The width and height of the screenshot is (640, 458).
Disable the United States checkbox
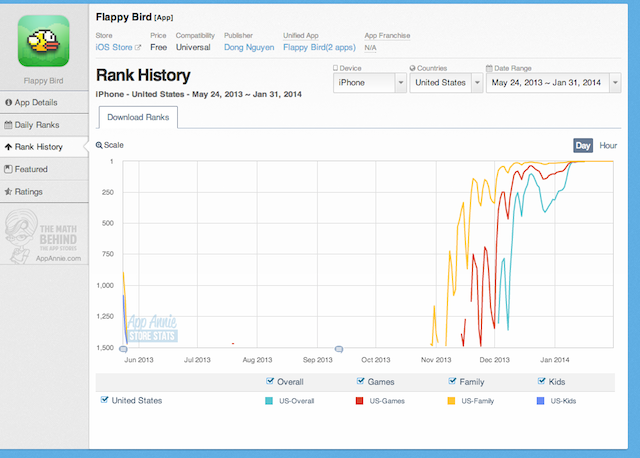pos(106,400)
